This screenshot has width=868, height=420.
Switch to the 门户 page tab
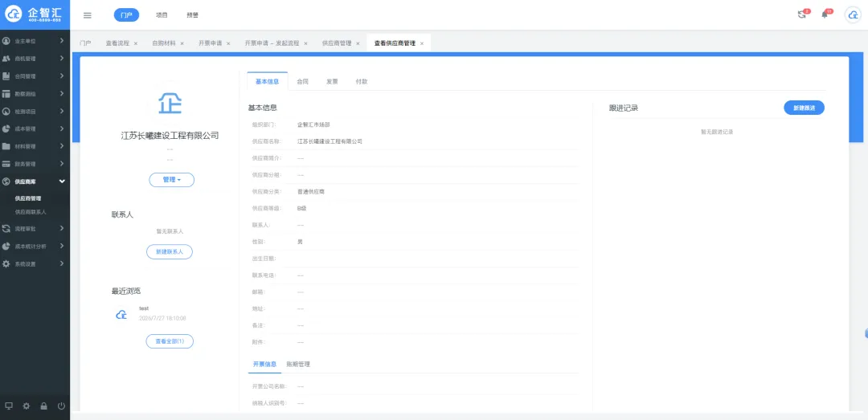(x=85, y=43)
